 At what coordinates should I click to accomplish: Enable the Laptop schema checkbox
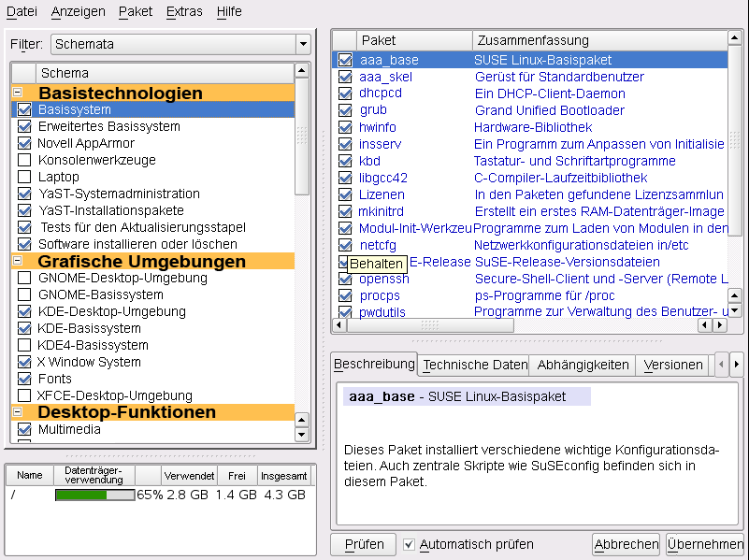click(x=24, y=177)
